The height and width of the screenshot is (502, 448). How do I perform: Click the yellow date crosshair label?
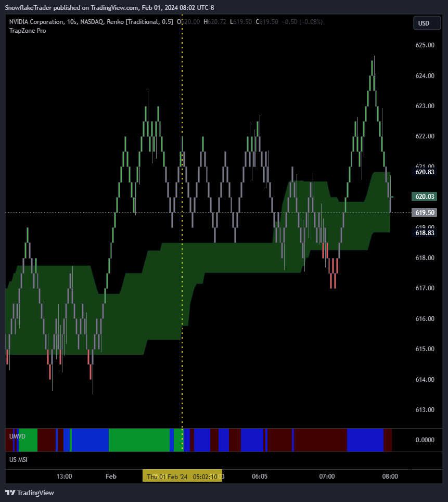(182, 477)
